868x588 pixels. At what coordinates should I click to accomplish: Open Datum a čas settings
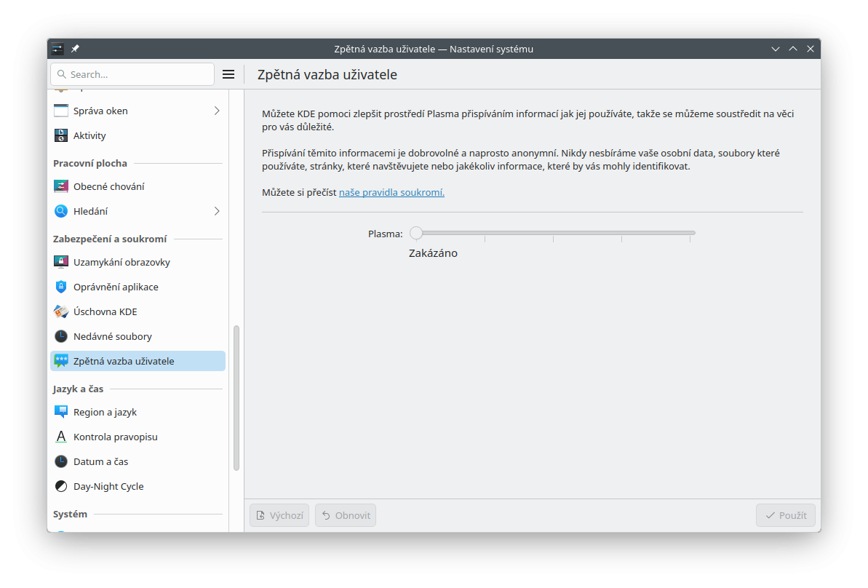[100, 461]
